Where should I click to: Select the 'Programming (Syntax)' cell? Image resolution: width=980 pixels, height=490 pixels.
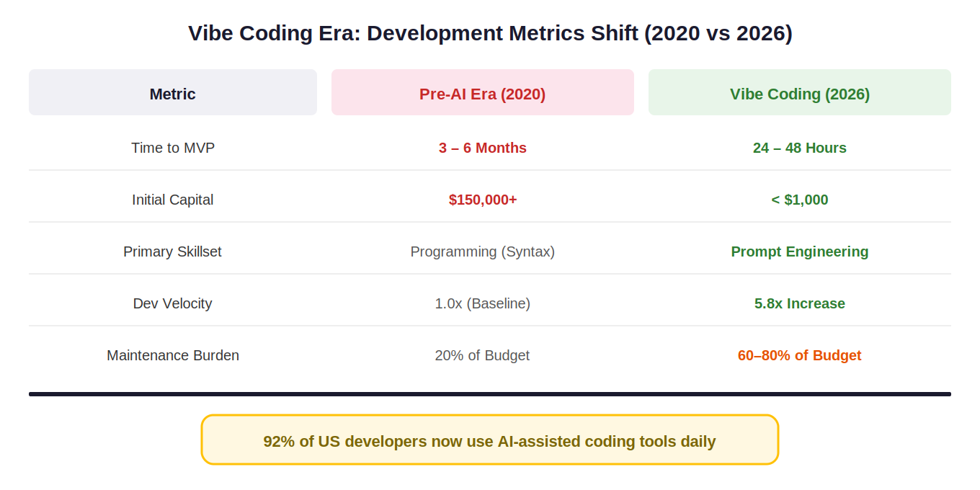(x=482, y=251)
